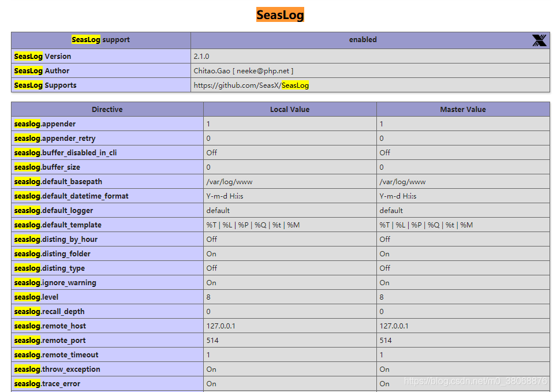Viewport: 553px width, 392px height.
Task: Select the Local Value column header
Action: (x=290, y=110)
